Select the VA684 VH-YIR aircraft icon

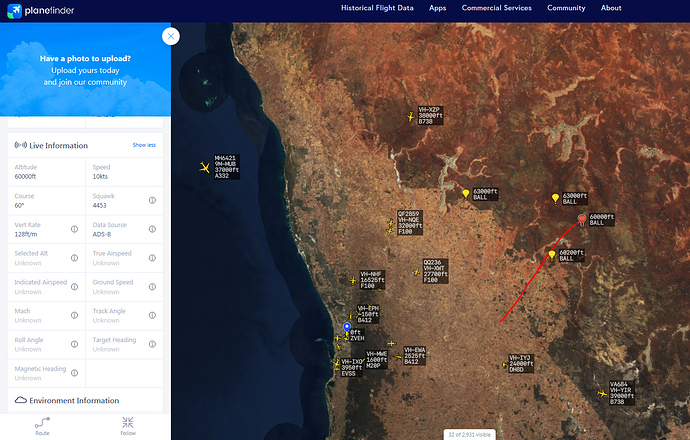click(602, 393)
